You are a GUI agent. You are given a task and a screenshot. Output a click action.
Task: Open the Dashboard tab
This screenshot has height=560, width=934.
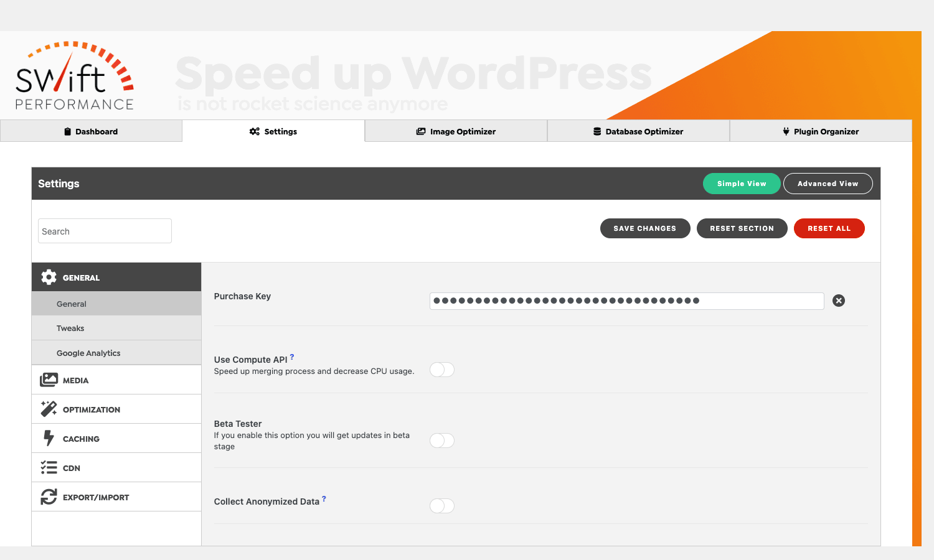(91, 131)
